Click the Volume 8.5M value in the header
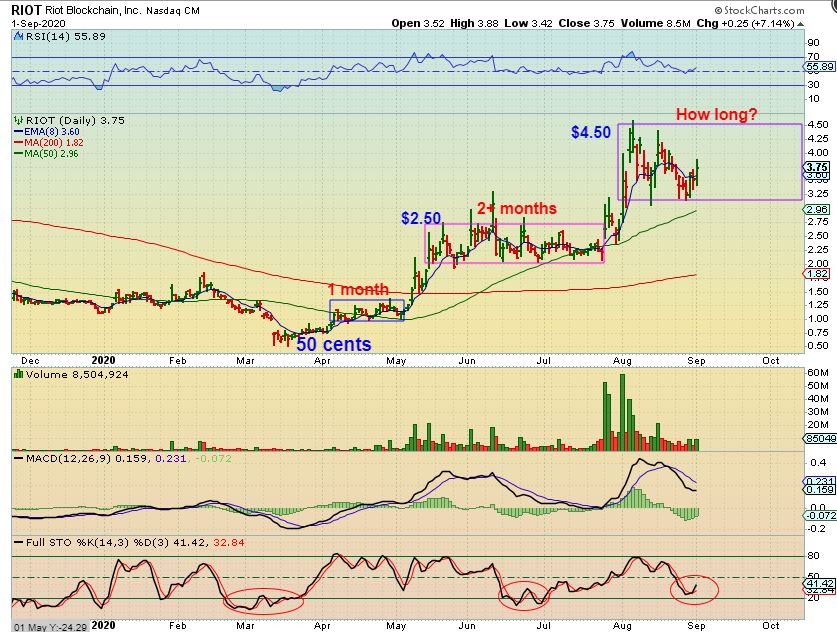Screen dimensions: 837x632 tap(656, 23)
